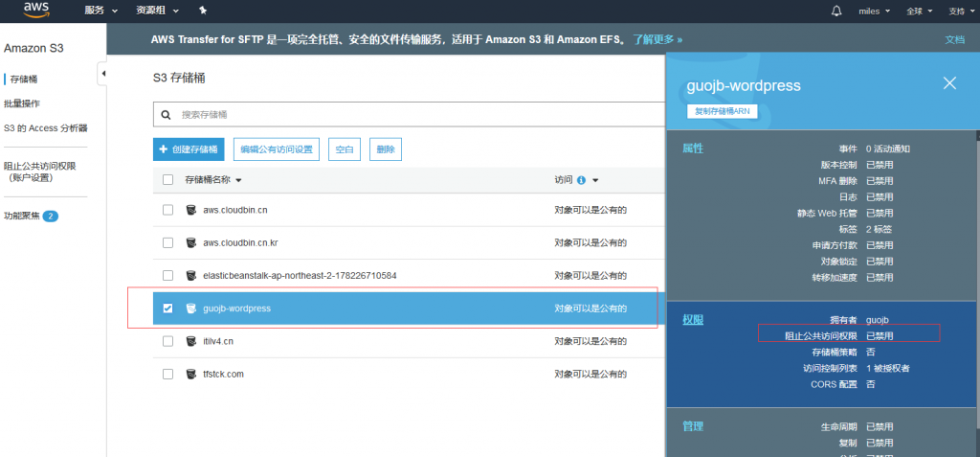
Task: Click the 事件 0 活动通知 row
Action: coord(875,149)
